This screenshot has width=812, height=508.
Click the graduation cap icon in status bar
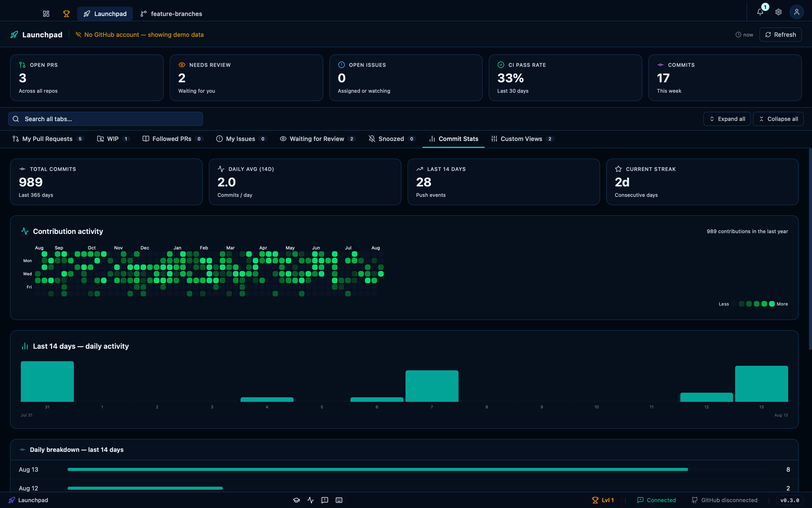tap(296, 500)
